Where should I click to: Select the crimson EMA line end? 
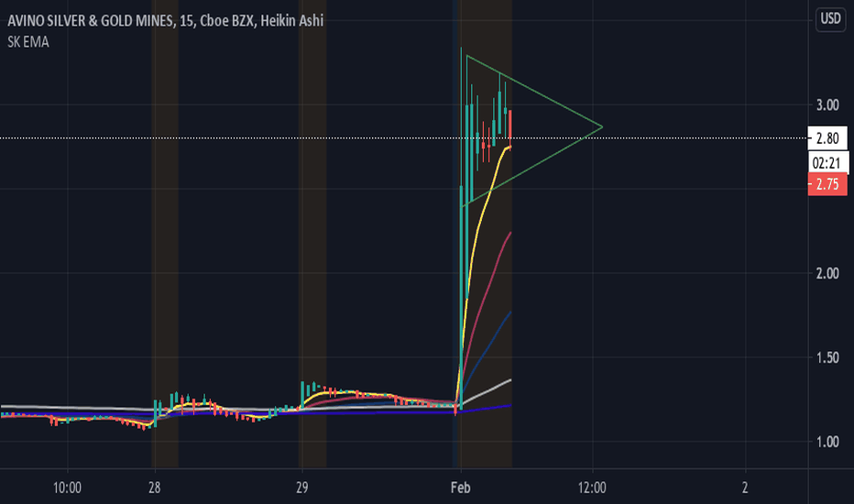(x=509, y=233)
